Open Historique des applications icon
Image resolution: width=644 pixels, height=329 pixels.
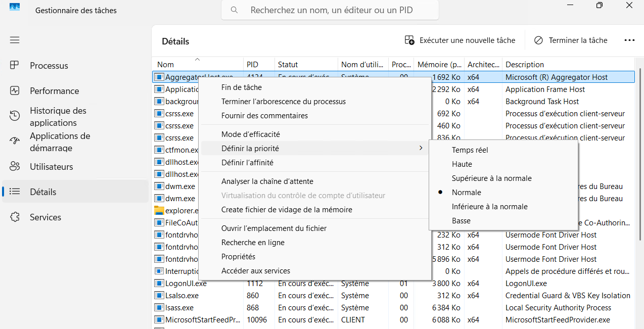point(15,116)
